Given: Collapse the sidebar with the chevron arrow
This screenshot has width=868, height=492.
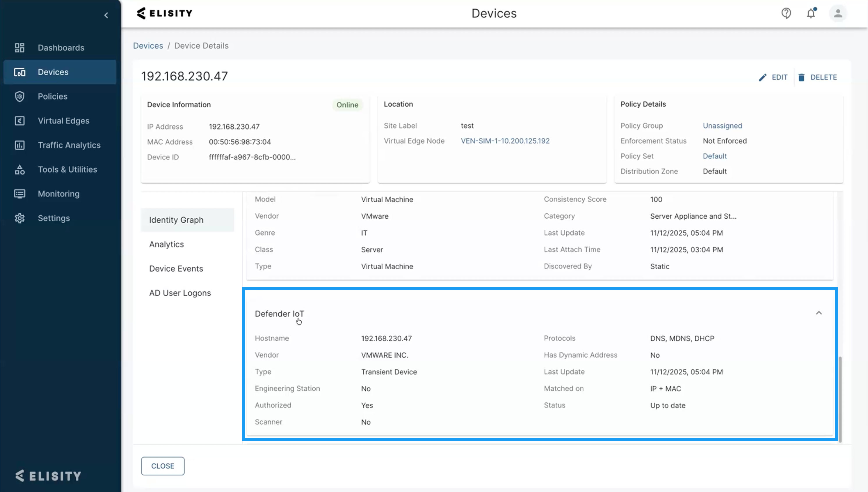Looking at the screenshot, I should click(x=106, y=15).
